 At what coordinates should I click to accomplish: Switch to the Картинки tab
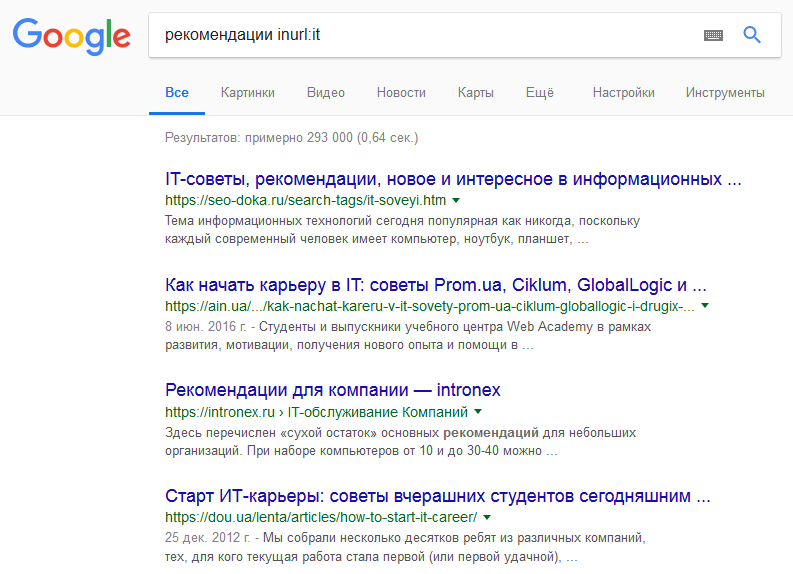pyautogui.click(x=248, y=93)
